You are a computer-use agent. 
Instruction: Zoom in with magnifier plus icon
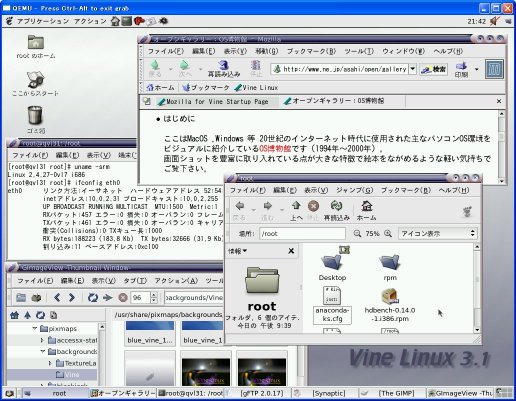pos(388,233)
